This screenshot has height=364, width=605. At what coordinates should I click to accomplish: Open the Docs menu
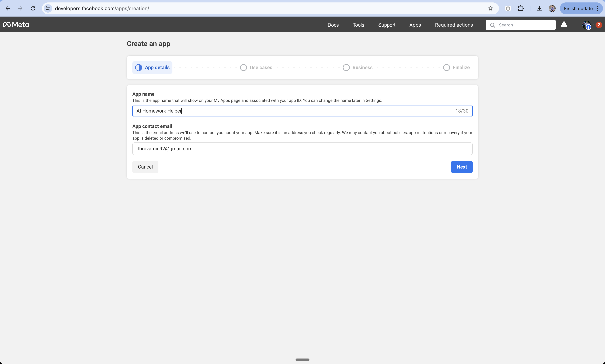(333, 25)
